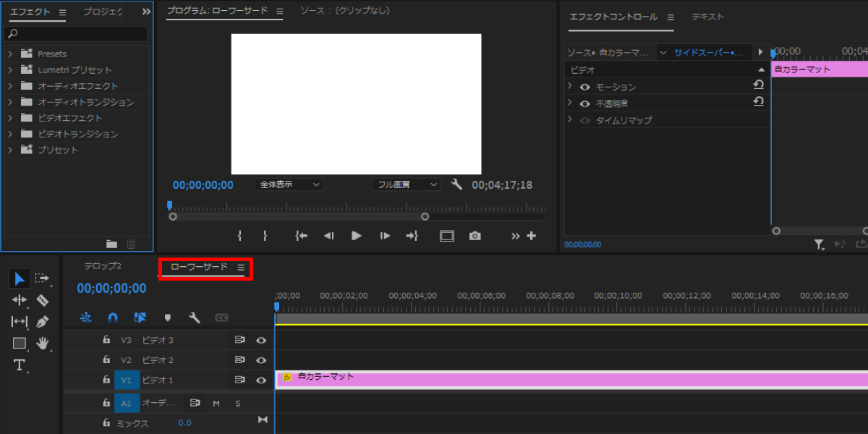Image resolution: width=868 pixels, height=434 pixels.
Task: Expand the Presets folder
Action: pos(10,54)
